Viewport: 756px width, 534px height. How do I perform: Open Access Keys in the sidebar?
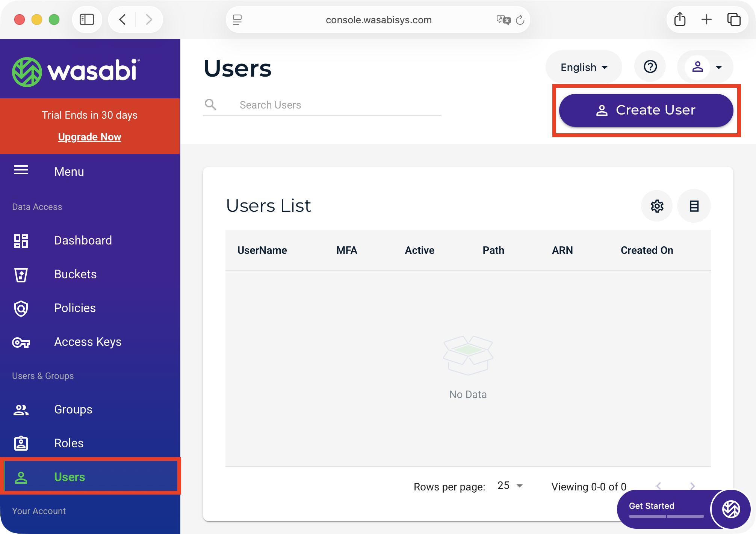88,342
